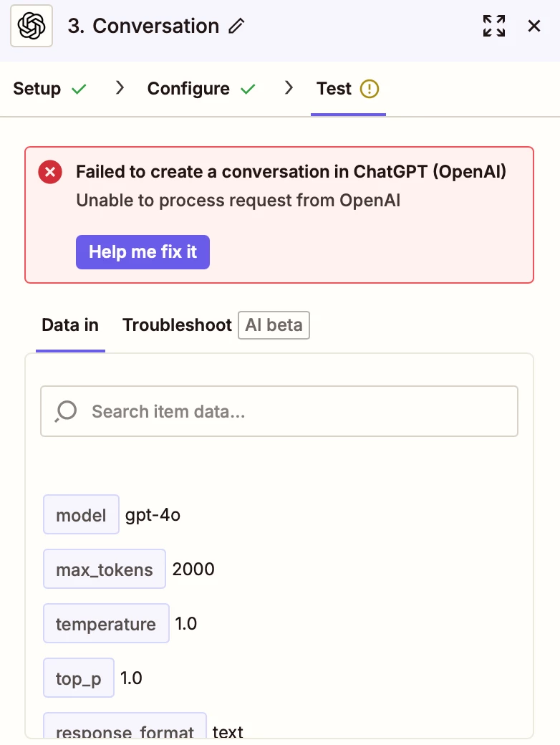Click the Help me fix it button

[143, 252]
